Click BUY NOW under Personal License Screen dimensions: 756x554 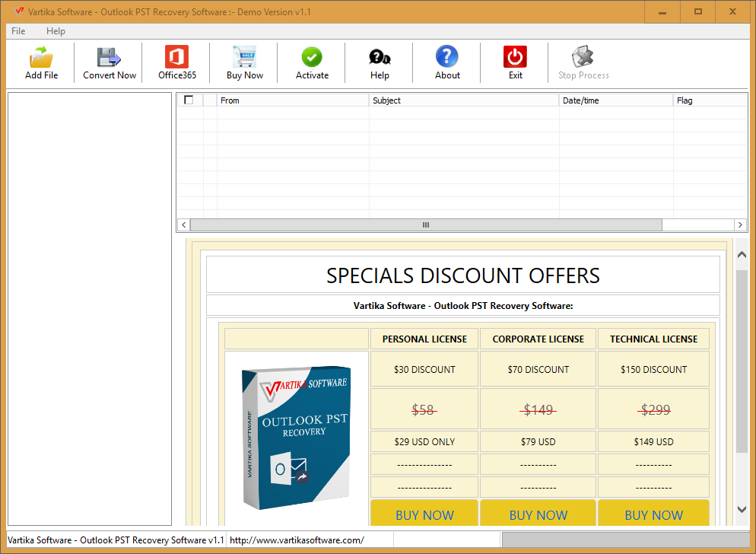[424, 514]
